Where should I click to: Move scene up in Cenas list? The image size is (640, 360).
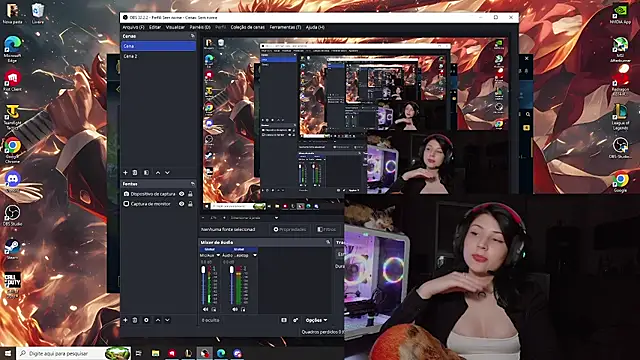pos(158,173)
